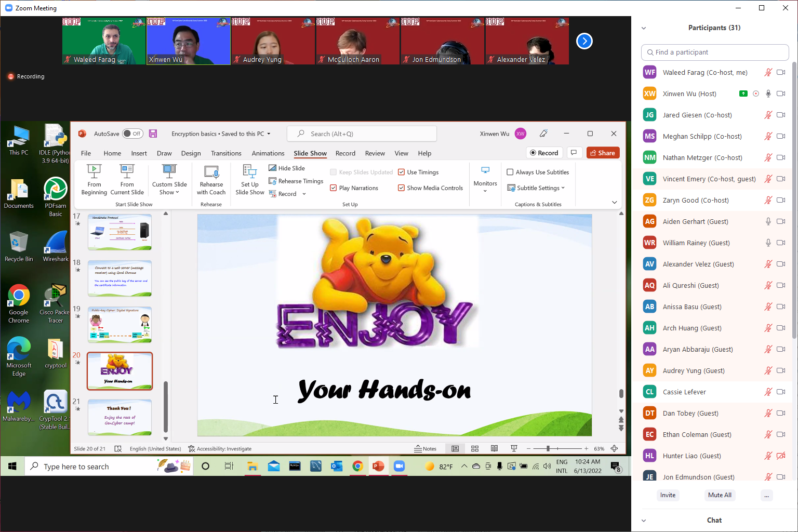This screenshot has width=798, height=532.
Task: Click Mute All button
Action: (720, 495)
